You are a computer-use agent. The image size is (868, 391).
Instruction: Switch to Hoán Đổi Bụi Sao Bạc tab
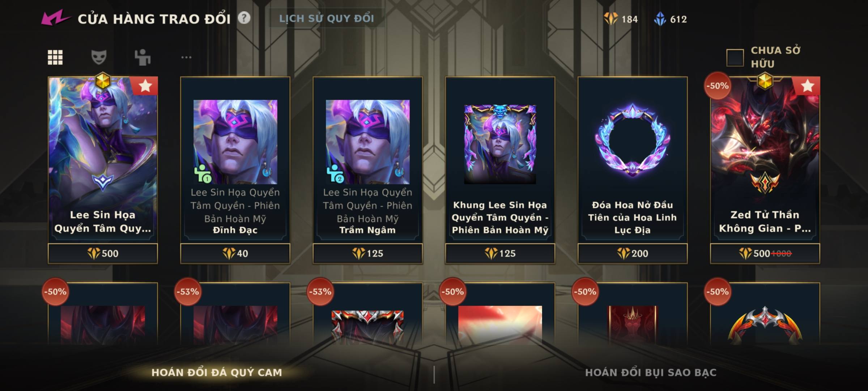[651, 373]
